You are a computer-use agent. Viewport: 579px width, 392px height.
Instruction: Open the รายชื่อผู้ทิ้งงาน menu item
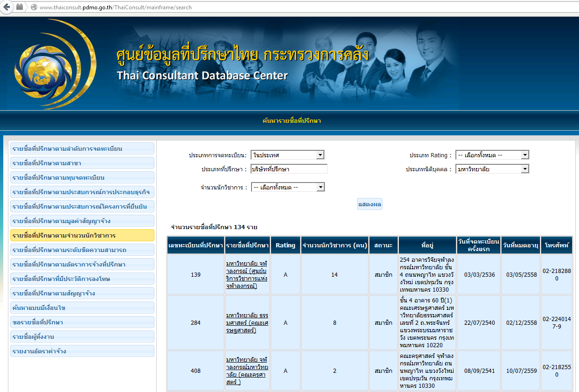pyautogui.click(x=82, y=336)
